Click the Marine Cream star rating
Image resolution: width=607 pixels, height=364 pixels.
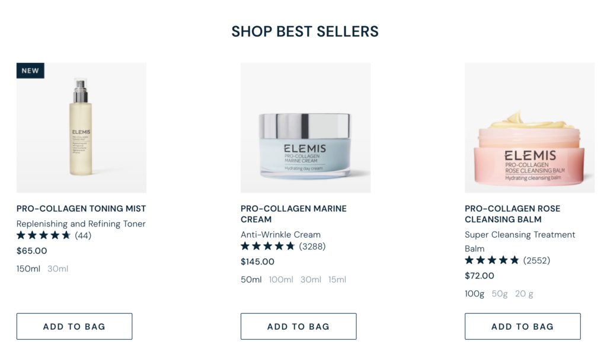[x=268, y=246]
